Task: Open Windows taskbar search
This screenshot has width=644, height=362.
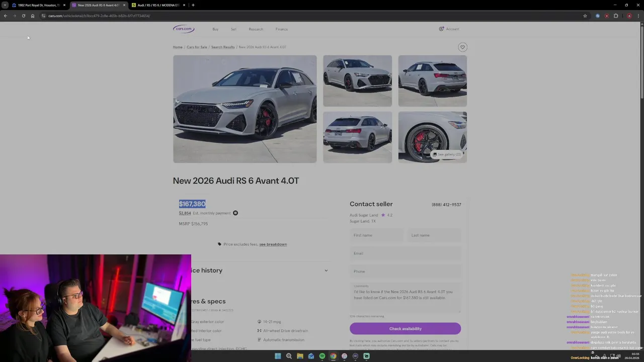Action: coord(289,356)
